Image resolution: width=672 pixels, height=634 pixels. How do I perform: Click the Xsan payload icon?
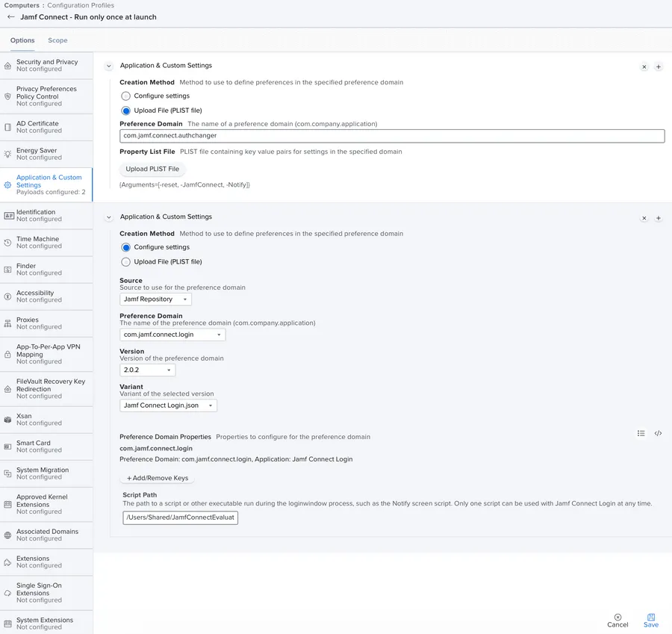point(7,420)
